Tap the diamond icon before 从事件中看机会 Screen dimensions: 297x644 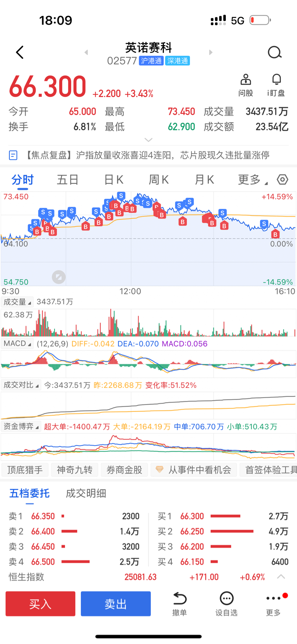[x=159, y=470]
